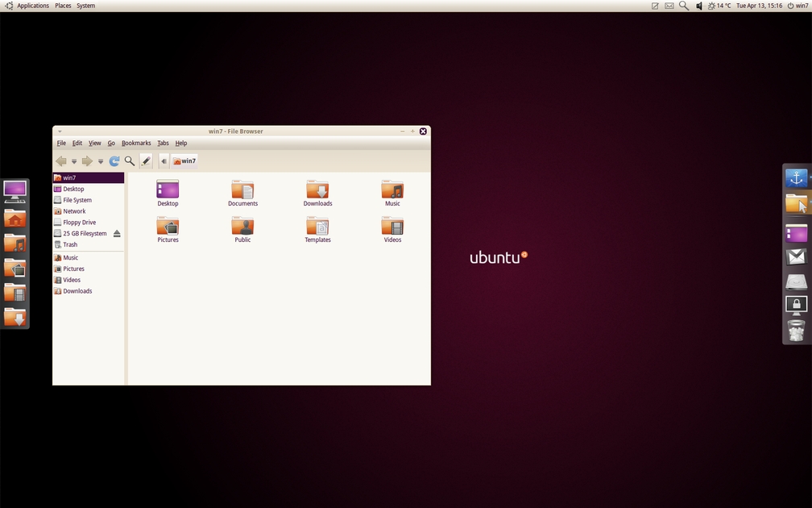Open the back history dropdown arrow
Screen dimensions: 812x508
pyautogui.click(x=74, y=162)
